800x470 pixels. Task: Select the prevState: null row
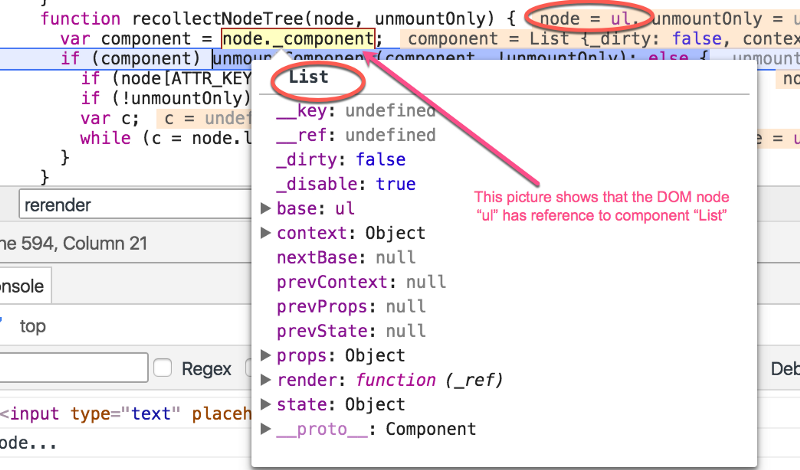point(351,331)
